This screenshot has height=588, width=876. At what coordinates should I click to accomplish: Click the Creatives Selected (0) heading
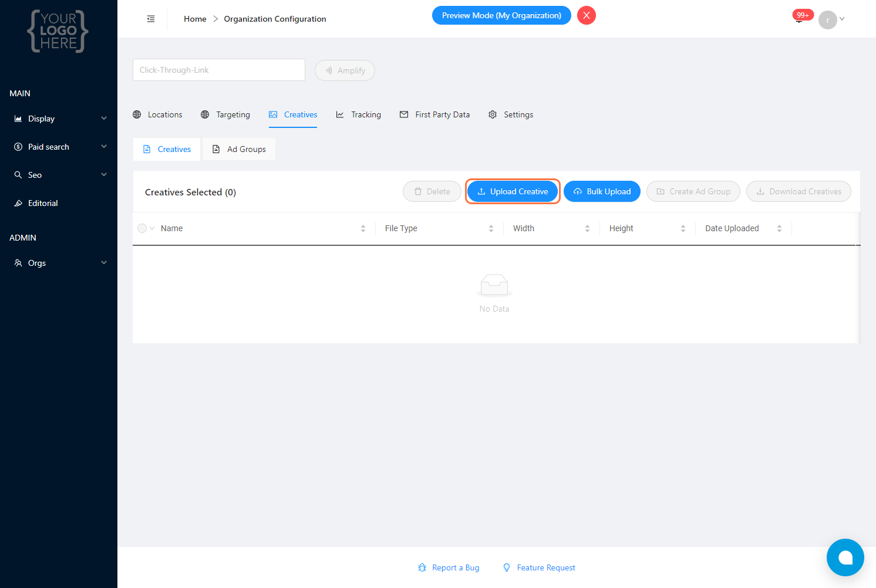click(190, 192)
